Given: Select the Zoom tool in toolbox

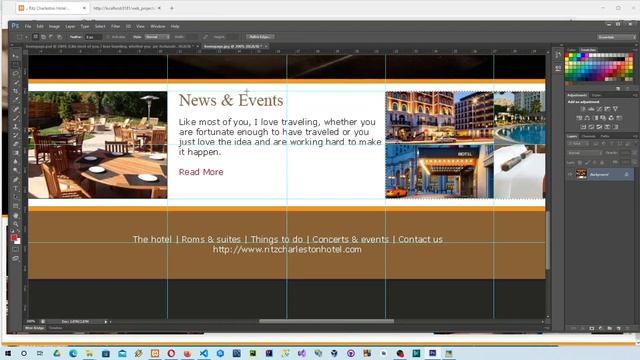Looking at the screenshot, I should [16, 224].
